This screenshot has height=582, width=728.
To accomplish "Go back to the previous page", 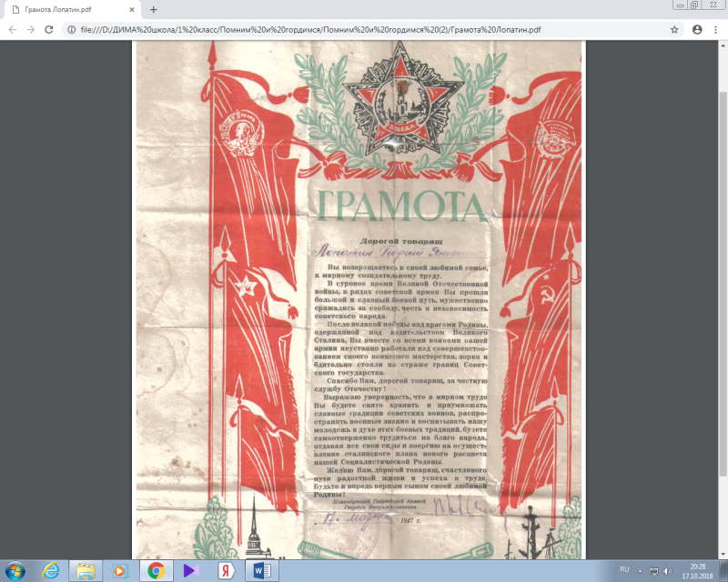I will coord(13,30).
